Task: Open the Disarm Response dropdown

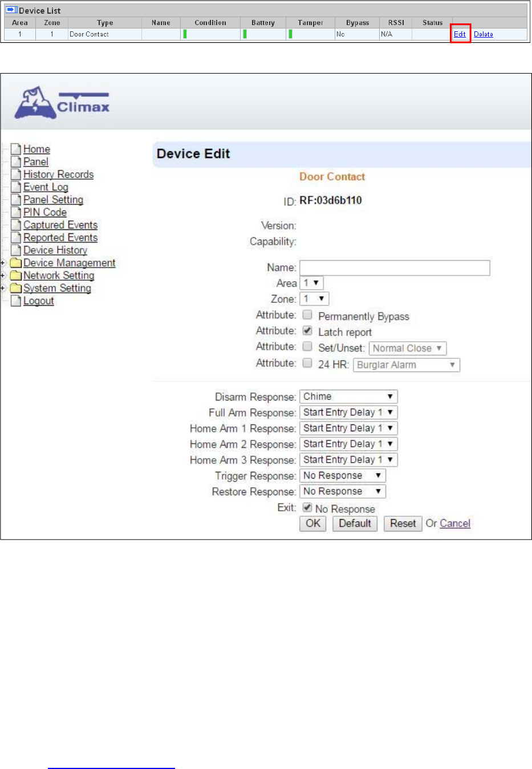Action: coord(348,396)
